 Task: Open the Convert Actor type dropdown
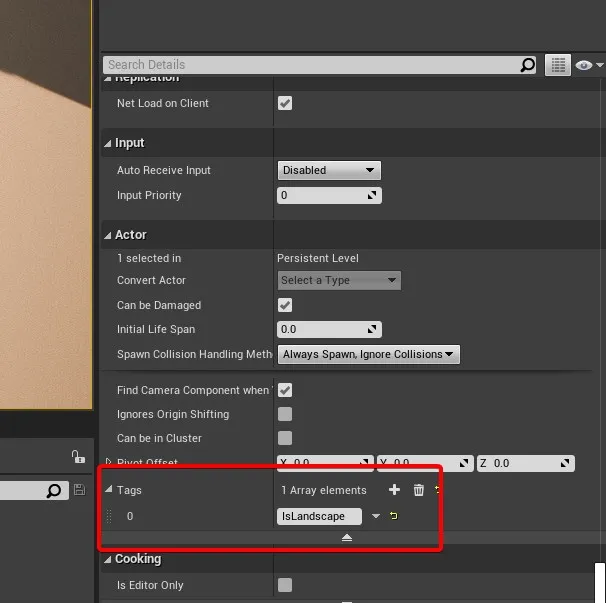point(338,280)
